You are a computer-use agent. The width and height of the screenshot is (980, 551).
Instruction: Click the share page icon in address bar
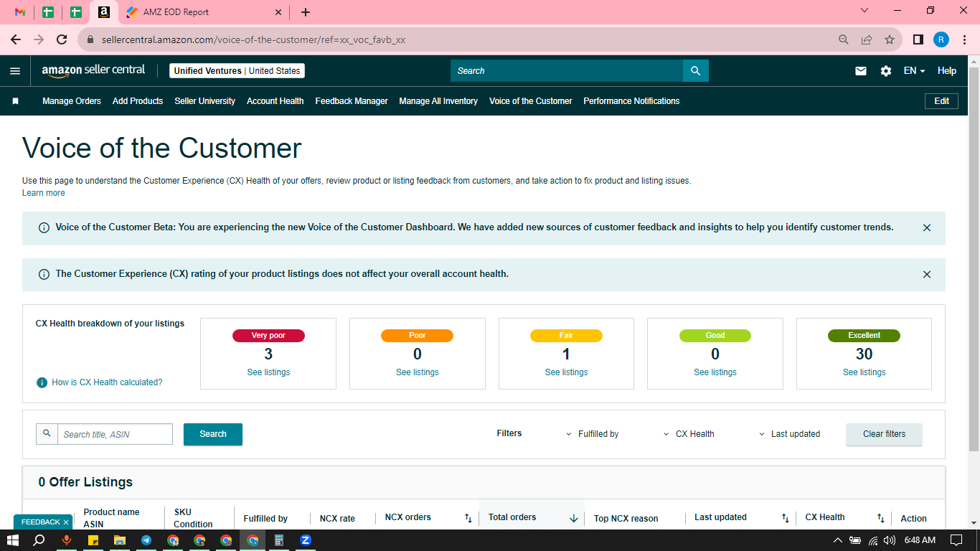point(867,39)
